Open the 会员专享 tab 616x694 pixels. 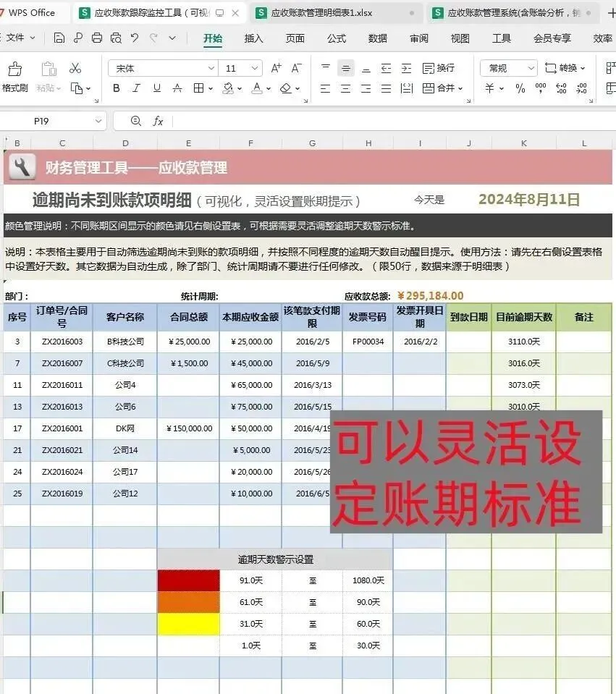552,38
